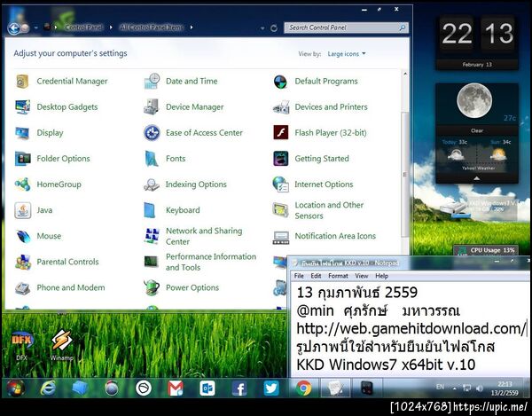Expand the weather gadget's up arrow
The width and height of the screenshot is (532, 416).
[477, 178]
